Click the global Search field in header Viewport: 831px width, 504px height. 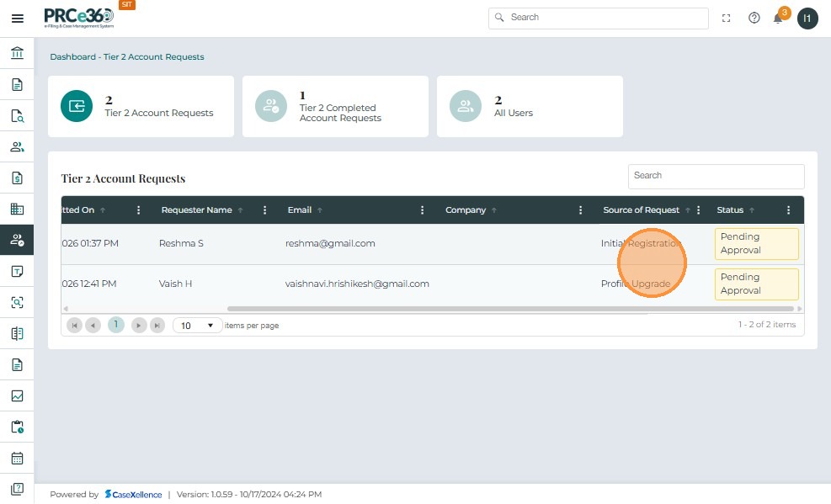point(599,18)
